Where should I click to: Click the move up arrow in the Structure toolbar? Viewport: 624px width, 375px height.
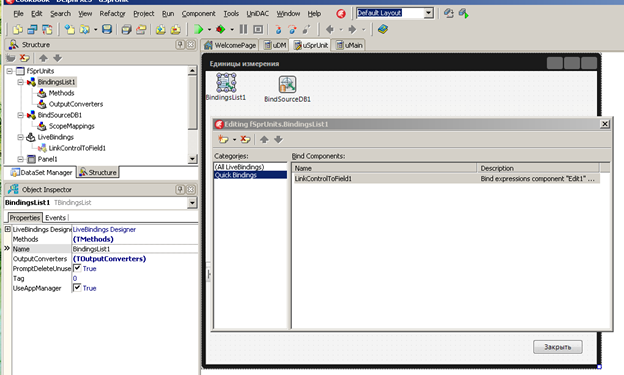click(x=43, y=58)
